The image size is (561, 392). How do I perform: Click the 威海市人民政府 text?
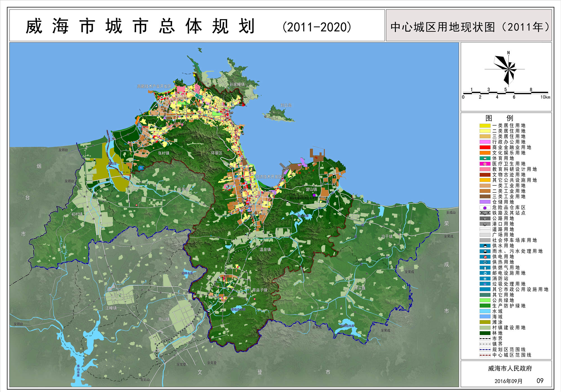(x=510, y=368)
